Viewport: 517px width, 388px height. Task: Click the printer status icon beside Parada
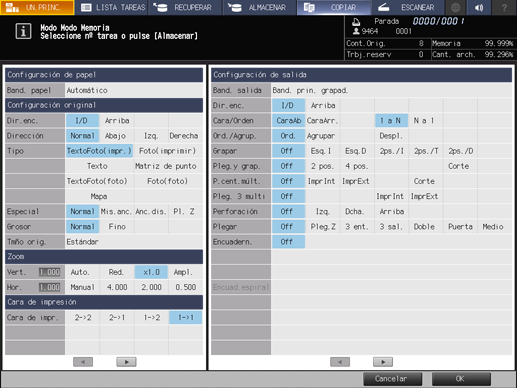(x=356, y=22)
